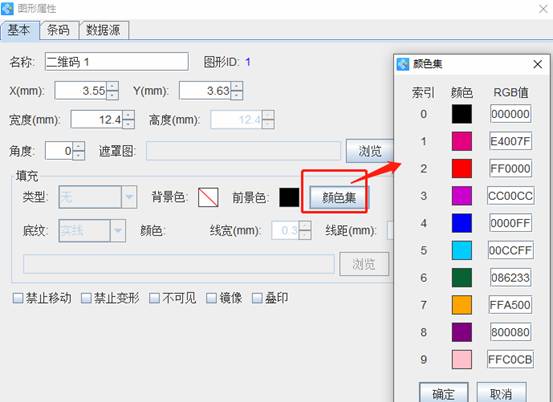Click the dark green 086233 swatch
553x402 pixels.
(x=462, y=278)
